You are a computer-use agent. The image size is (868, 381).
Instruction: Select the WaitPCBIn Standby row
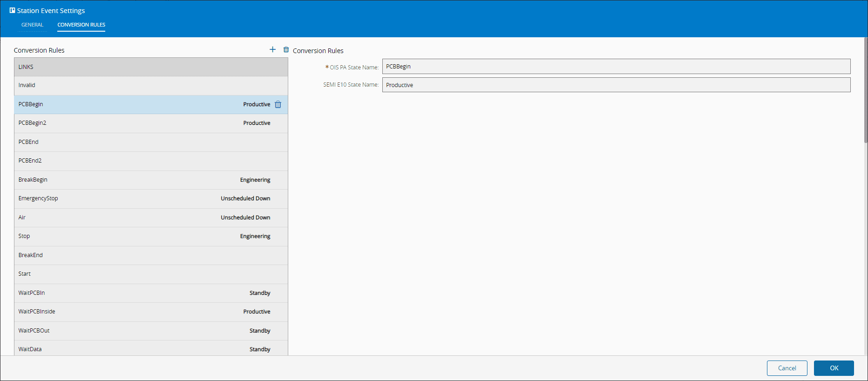coord(150,293)
